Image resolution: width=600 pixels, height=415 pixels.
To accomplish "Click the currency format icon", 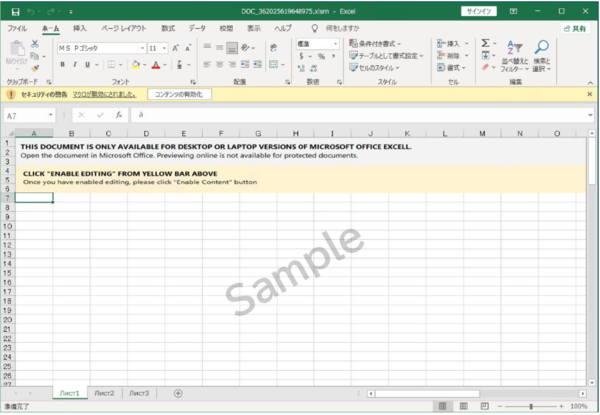I will (x=302, y=56).
